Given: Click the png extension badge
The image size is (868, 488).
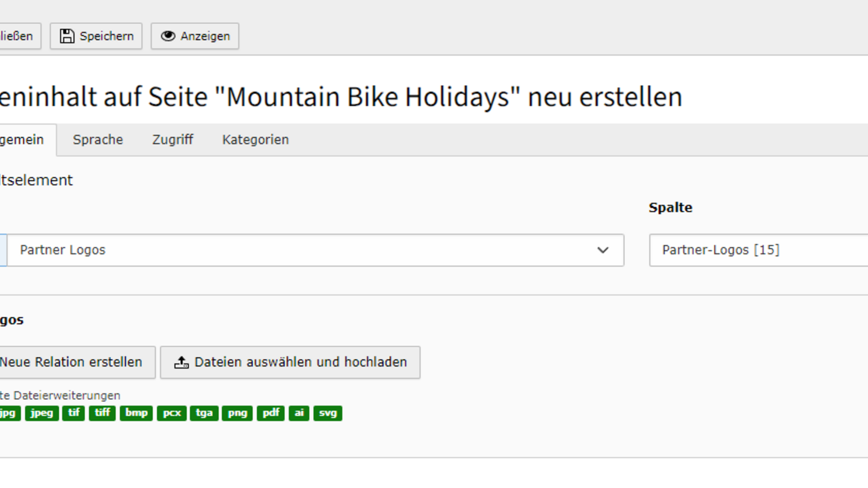Looking at the screenshot, I should pyautogui.click(x=237, y=413).
